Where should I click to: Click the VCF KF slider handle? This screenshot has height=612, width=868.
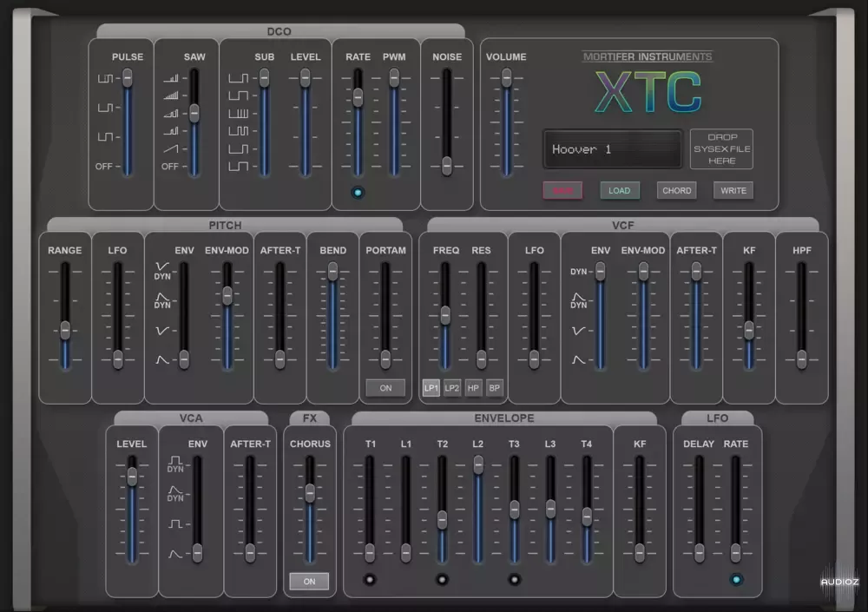(749, 330)
